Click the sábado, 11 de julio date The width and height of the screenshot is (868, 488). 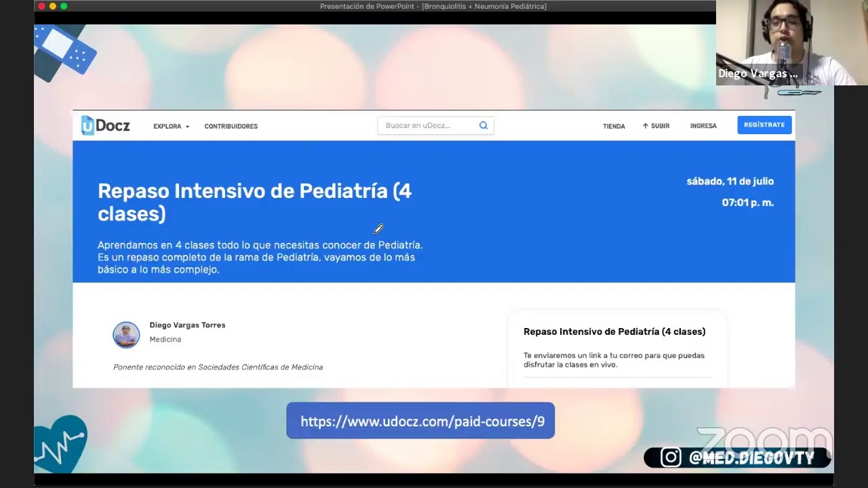click(x=730, y=181)
